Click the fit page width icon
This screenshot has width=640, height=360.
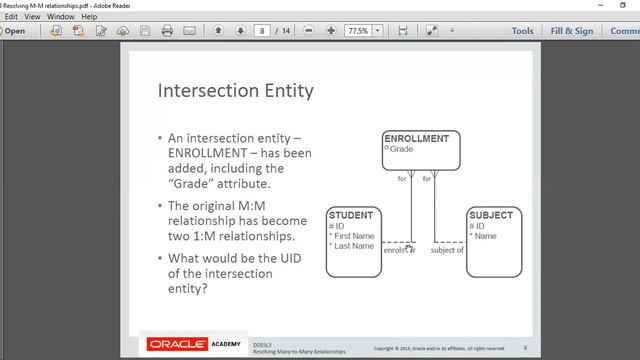pos(402,31)
